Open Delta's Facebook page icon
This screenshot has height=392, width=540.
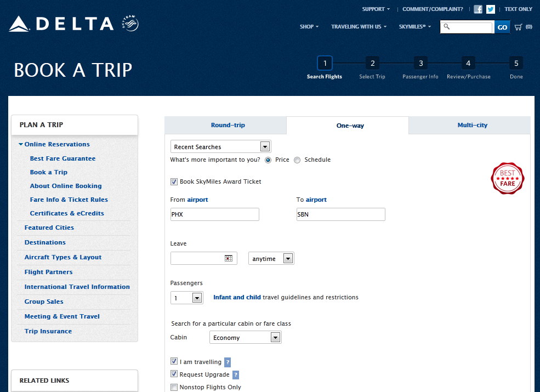(x=478, y=9)
